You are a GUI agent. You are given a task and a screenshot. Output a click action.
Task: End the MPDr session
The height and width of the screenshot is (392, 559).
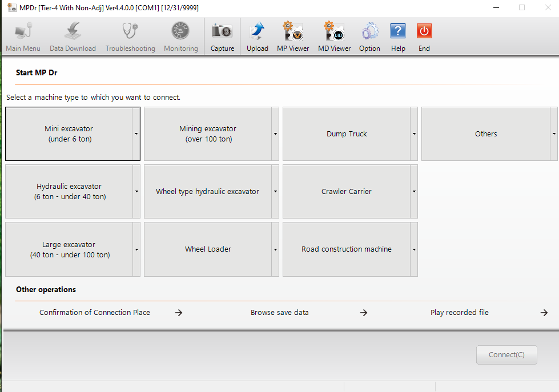coord(424,35)
